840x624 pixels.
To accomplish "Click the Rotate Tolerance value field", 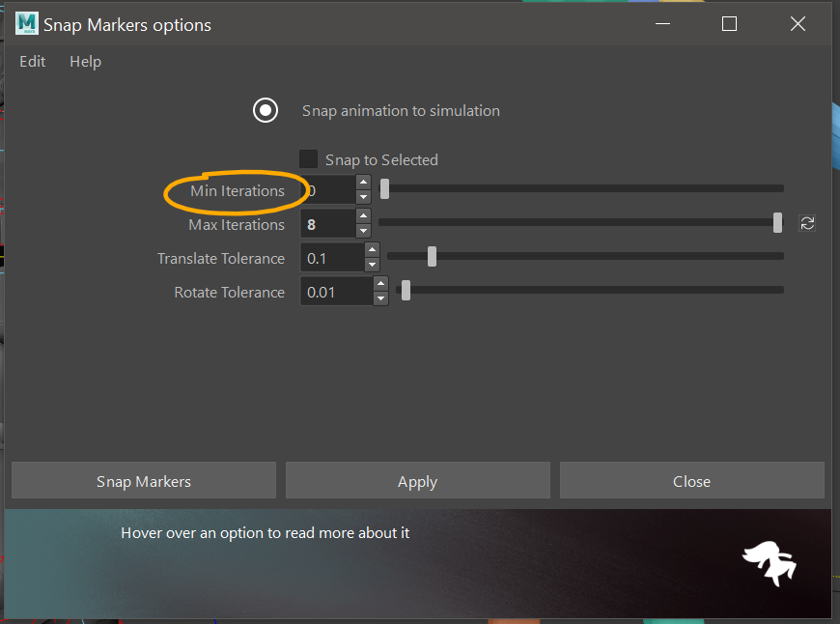I will pyautogui.click(x=335, y=292).
